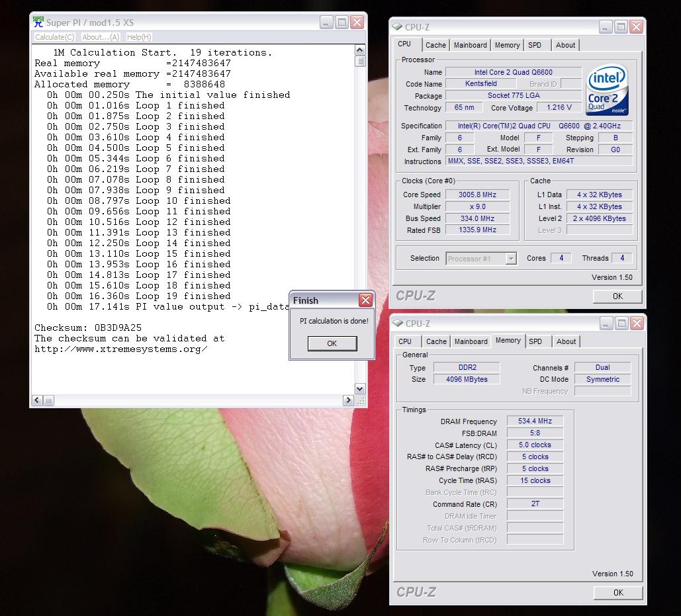Click the Rated FSB value '1335.9 MHz'
The width and height of the screenshot is (681, 616).
(477, 230)
